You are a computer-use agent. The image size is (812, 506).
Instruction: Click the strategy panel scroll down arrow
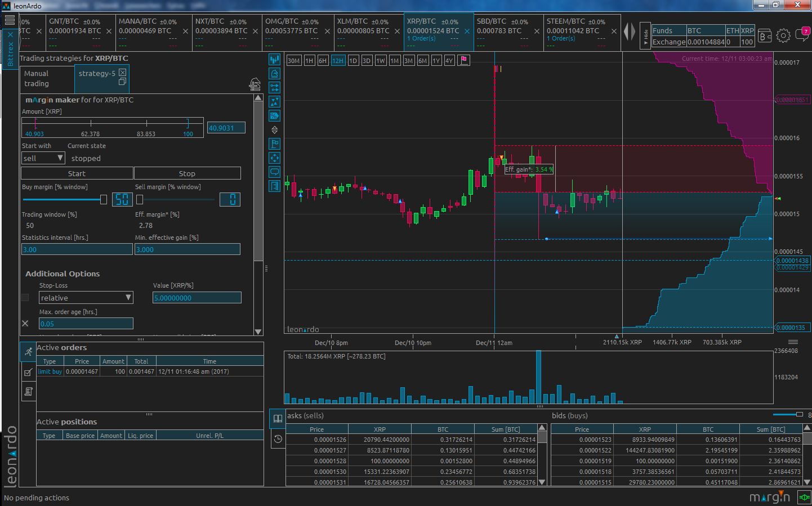[258, 332]
